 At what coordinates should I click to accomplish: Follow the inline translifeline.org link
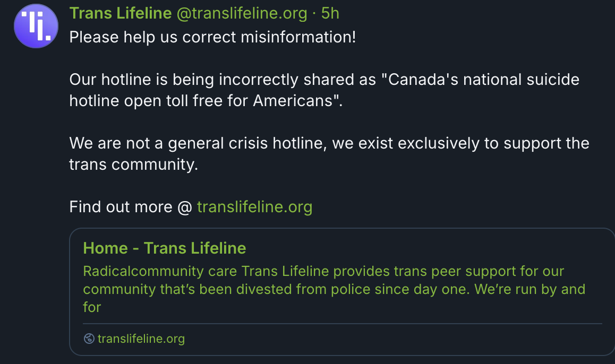point(254,206)
